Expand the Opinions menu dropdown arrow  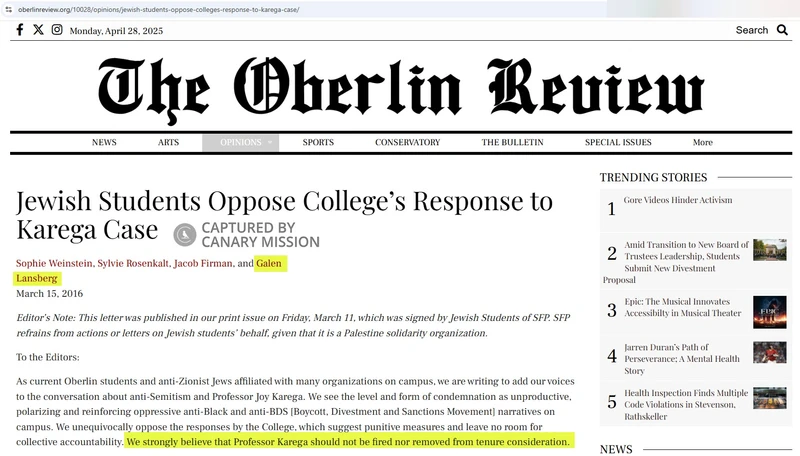coord(270,143)
